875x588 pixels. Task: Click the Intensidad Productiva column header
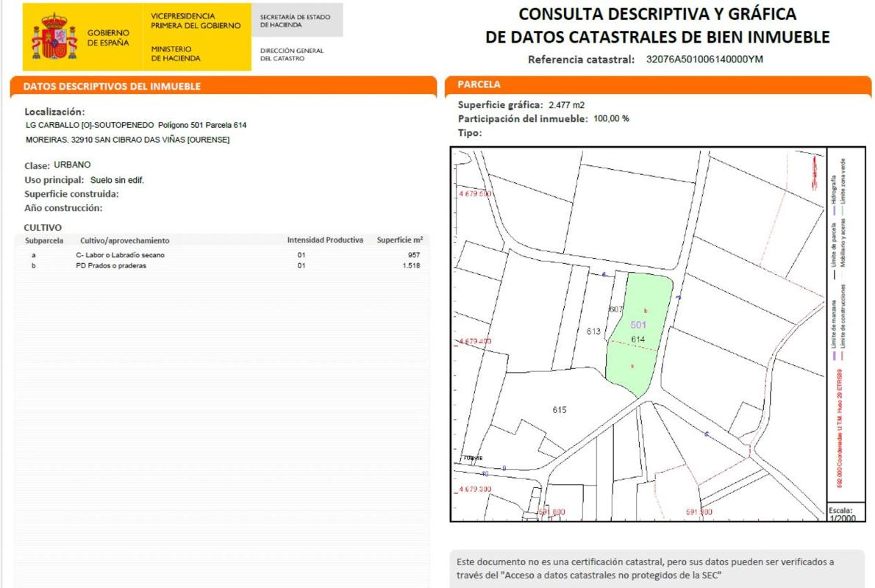pos(324,240)
